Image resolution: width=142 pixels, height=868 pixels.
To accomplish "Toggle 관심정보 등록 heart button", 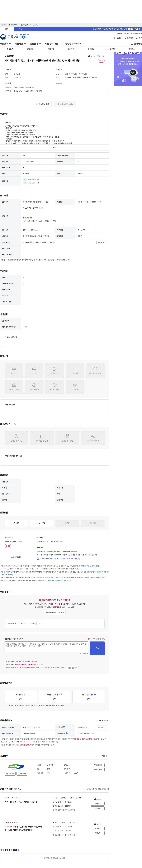I will 43,104.
